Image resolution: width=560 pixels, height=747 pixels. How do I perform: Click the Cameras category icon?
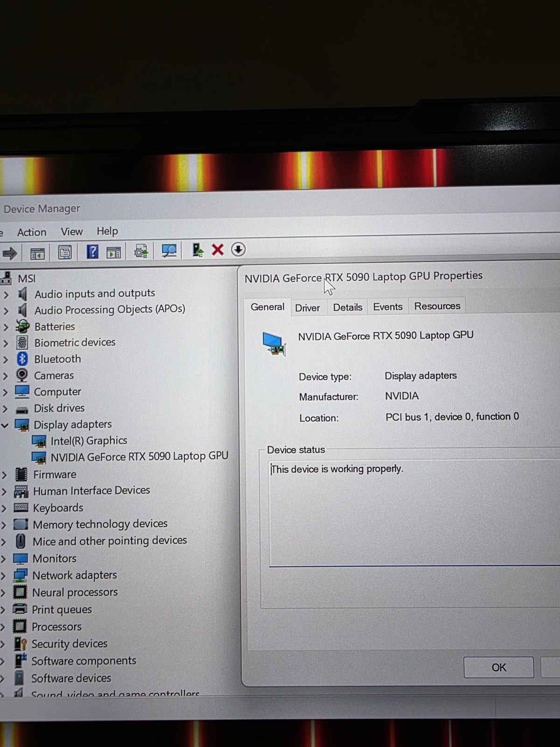22,375
